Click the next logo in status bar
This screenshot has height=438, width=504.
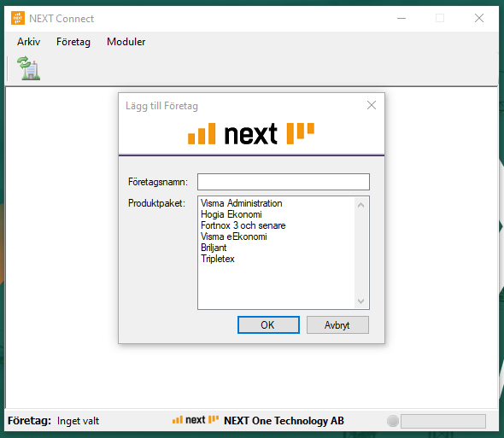(196, 420)
